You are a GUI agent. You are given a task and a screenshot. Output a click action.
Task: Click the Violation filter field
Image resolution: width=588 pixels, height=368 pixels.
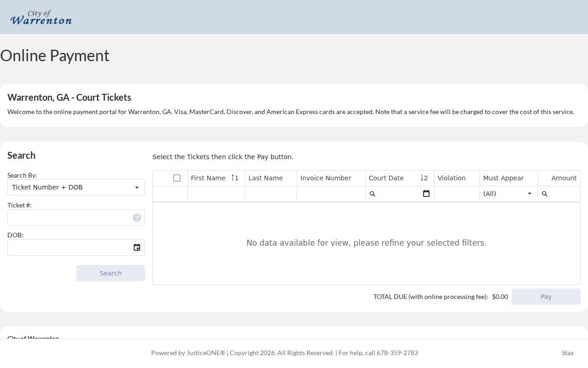click(x=457, y=194)
